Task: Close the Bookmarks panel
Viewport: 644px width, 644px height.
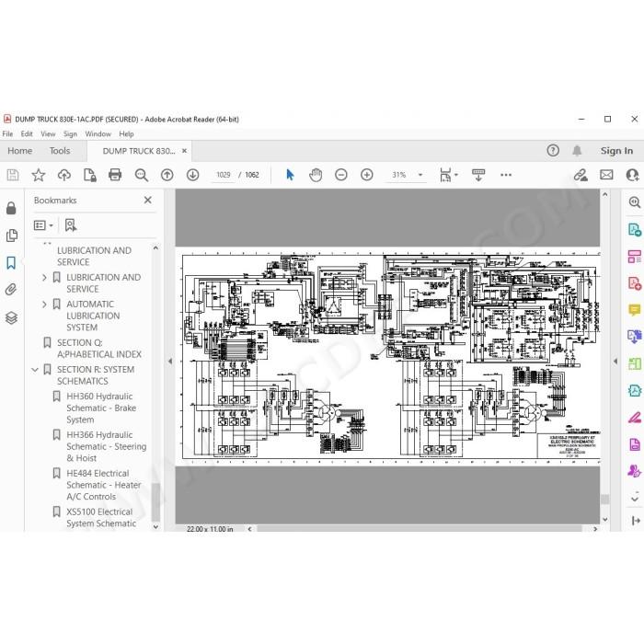Action: pos(148,200)
